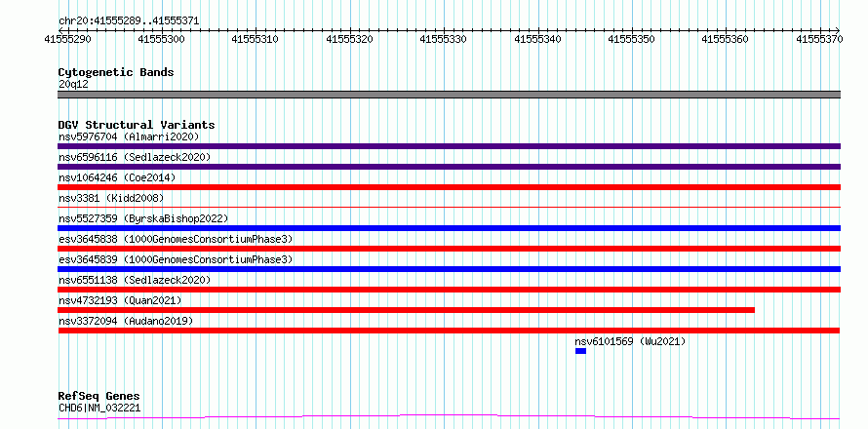Click the DGV Structural Variants track heading
This screenshot has height=429, width=868.
(137, 125)
